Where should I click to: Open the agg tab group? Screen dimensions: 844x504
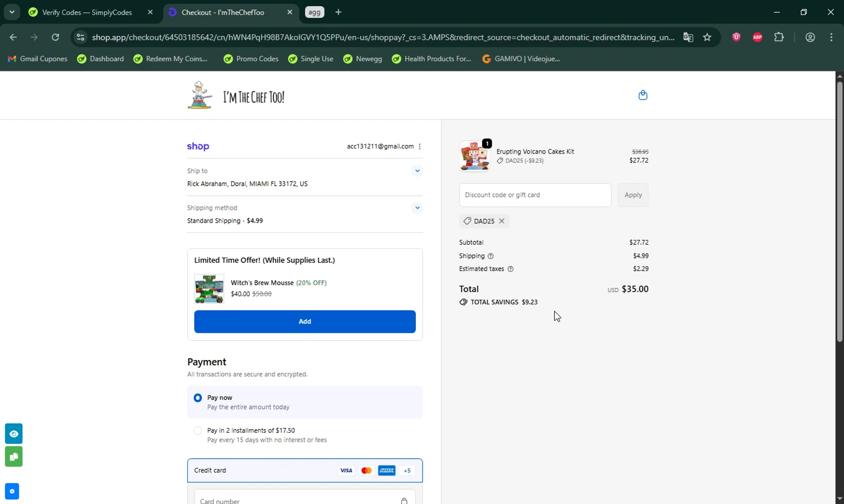click(315, 12)
